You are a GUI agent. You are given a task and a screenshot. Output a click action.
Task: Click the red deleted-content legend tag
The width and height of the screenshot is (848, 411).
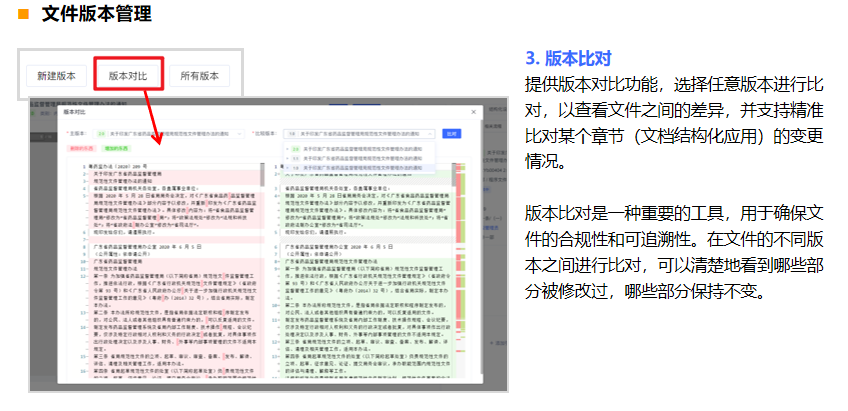(81, 148)
